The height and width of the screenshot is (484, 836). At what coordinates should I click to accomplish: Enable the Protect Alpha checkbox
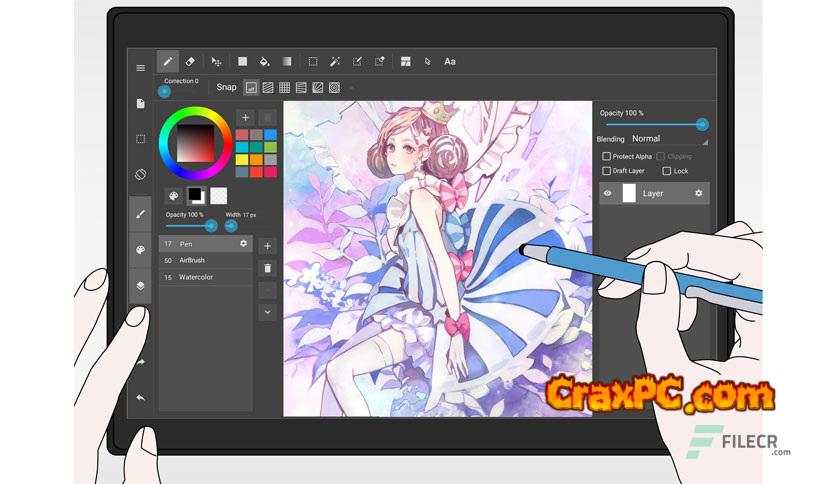point(606,156)
